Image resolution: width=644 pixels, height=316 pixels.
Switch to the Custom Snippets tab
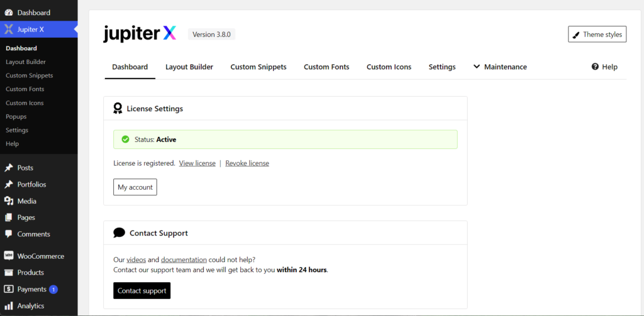pyautogui.click(x=258, y=67)
